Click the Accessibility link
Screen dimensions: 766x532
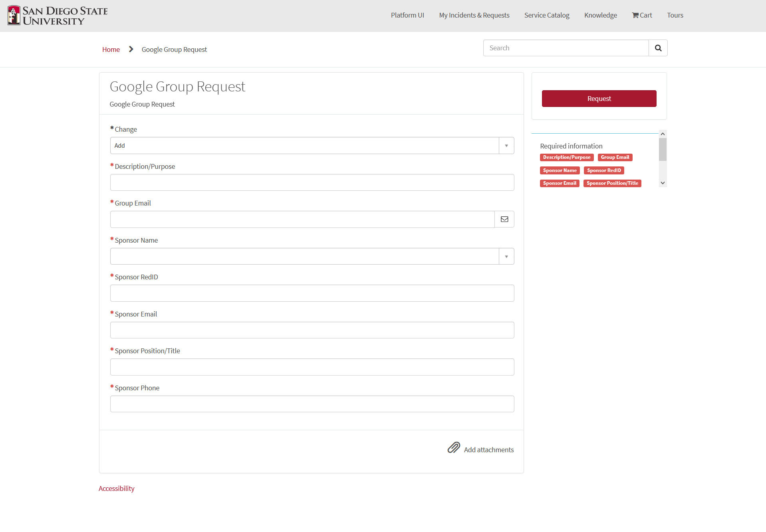click(116, 488)
